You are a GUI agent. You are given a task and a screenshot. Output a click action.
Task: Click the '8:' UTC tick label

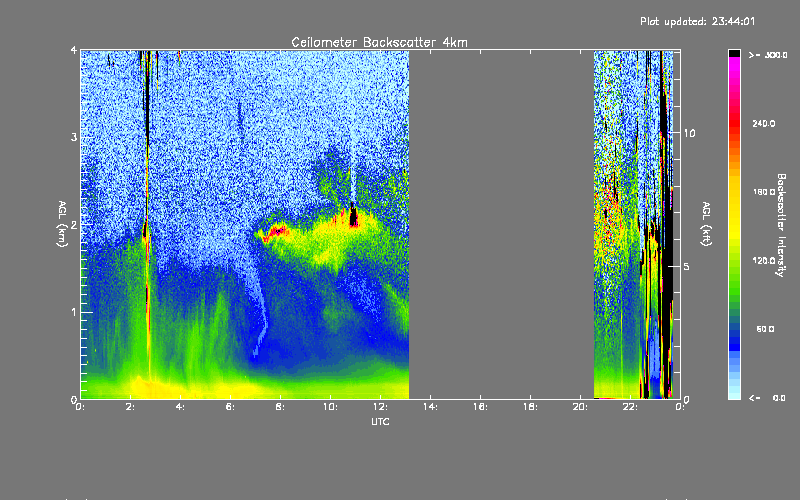[x=281, y=407]
